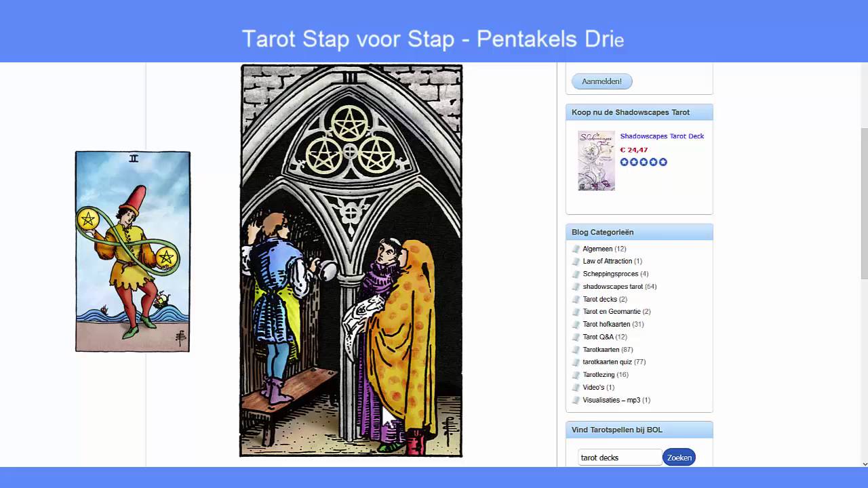Open the Law of Attraction category

(608, 261)
